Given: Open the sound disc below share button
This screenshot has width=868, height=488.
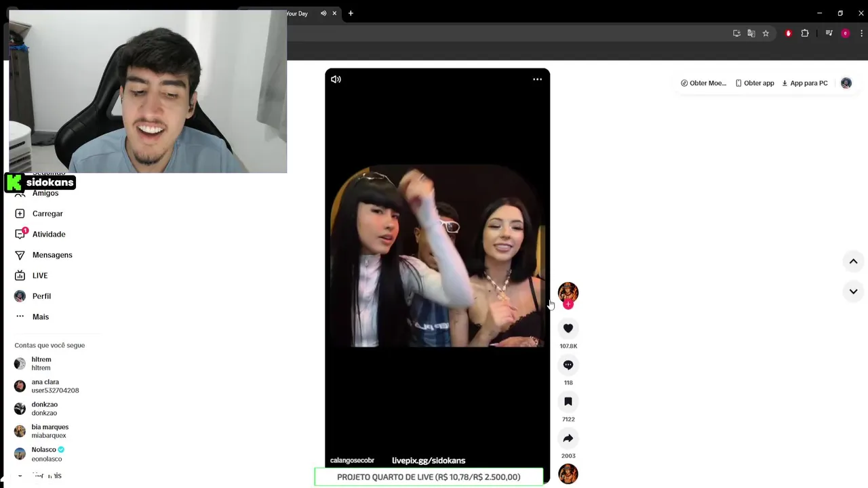Looking at the screenshot, I should tap(568, 474).
